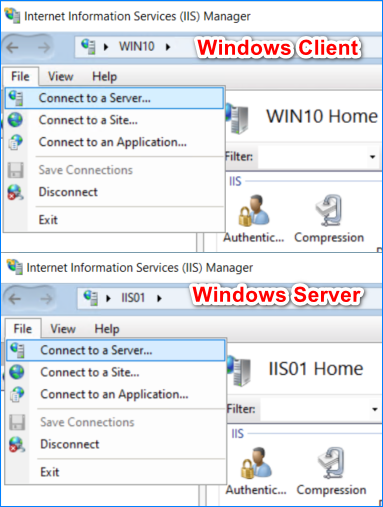This screenshot has height=507, width=383.
Task: Click Filter input field in IIS01 Home
Action: 315,409
